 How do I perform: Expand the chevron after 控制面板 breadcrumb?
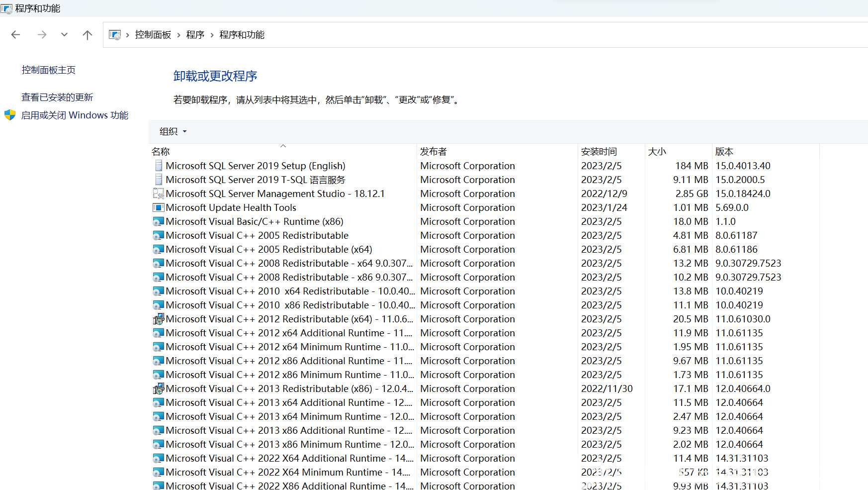(x=178, y=35)
